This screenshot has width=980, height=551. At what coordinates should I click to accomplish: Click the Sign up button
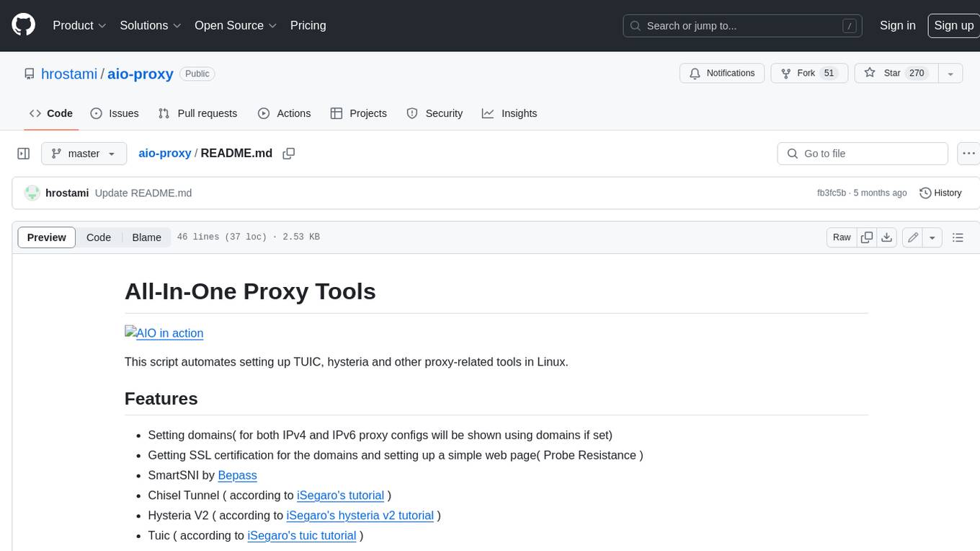point(953,25)
